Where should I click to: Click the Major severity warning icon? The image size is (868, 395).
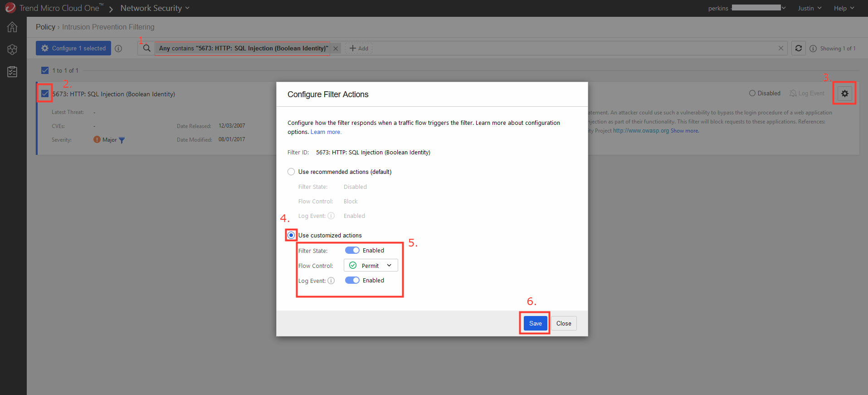click(97, 139)
